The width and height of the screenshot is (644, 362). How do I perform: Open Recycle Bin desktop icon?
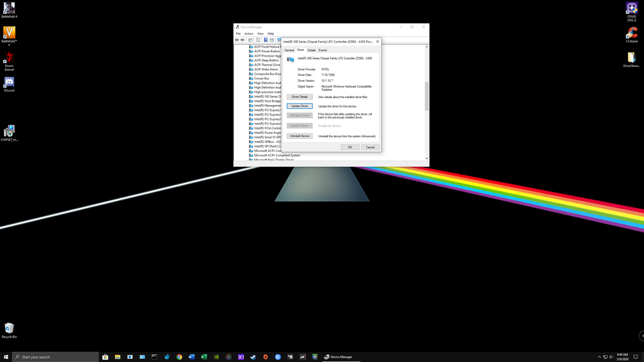pos(9,330)
